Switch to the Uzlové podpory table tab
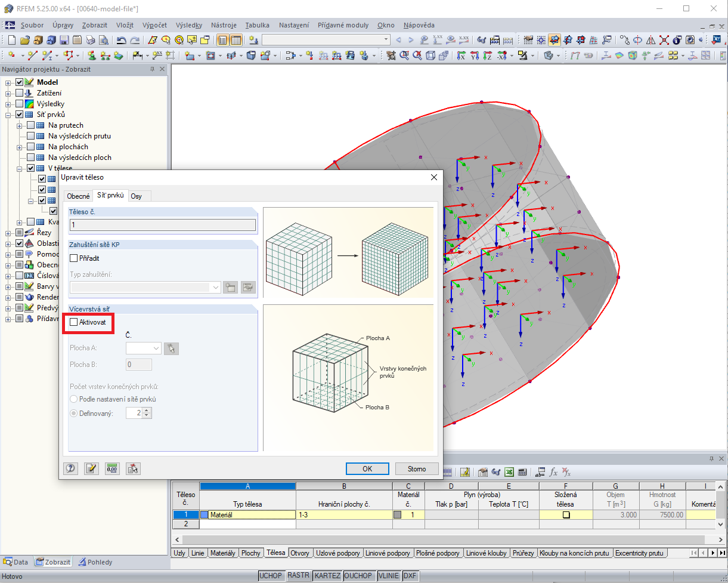 (338, 553)
